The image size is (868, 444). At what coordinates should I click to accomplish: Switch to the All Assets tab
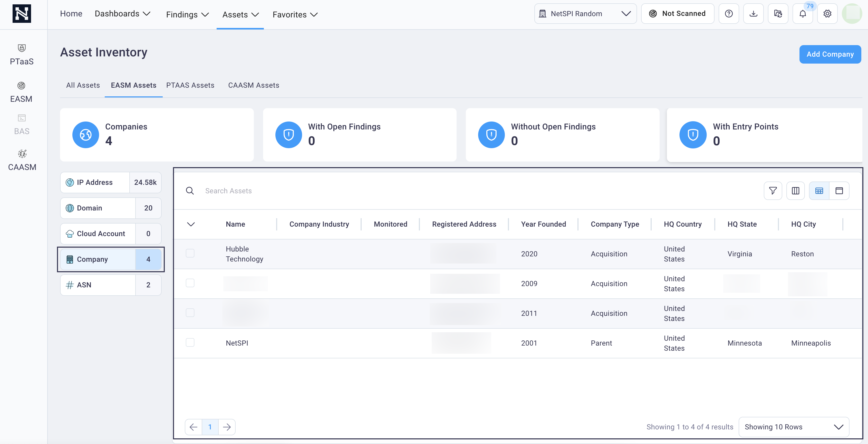pos(83,85)
